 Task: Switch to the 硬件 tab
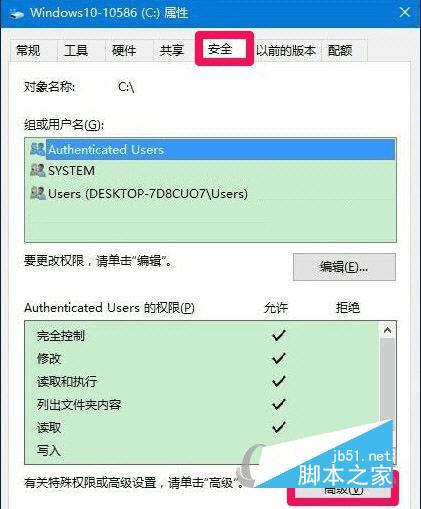point(124,51)
